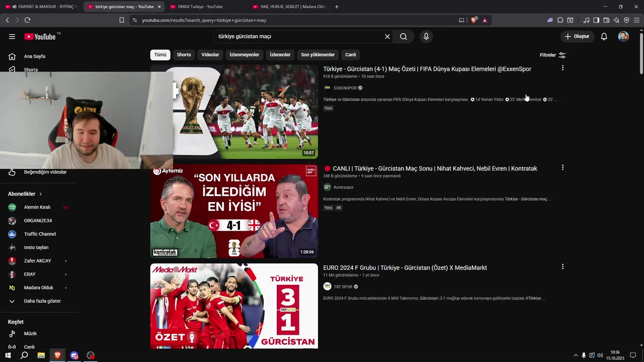Open File Explorer from the taskbar
Screen dimensions: 644x362
(41, 355)
